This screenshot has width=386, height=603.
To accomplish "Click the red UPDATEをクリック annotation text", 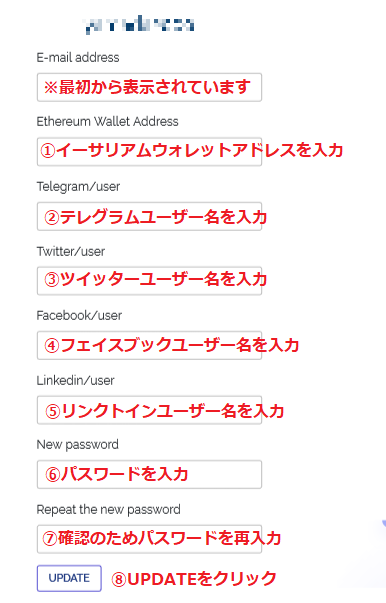I will [194, 579].
